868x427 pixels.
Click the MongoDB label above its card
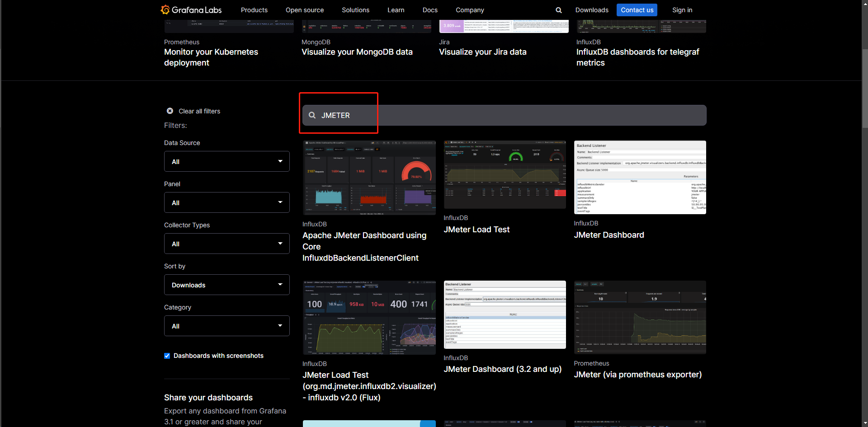(316, 42)
